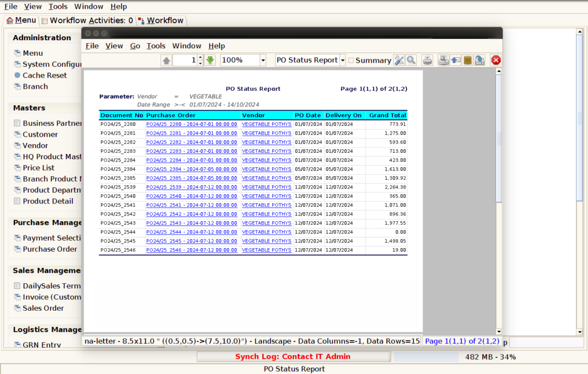The height and width of the screenshot is (374, 588).
Task: Open Branch Product entry in Masters
Action: pos(52,179)
